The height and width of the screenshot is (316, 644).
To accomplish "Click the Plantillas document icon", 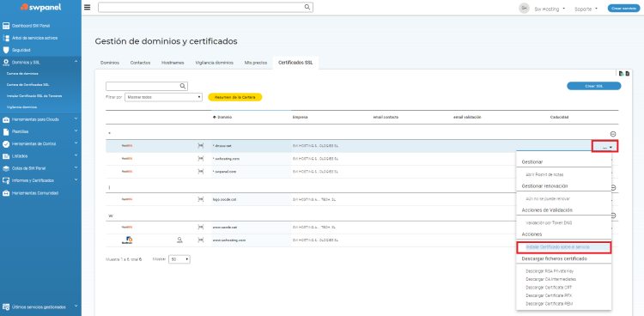I will [6, 132].
